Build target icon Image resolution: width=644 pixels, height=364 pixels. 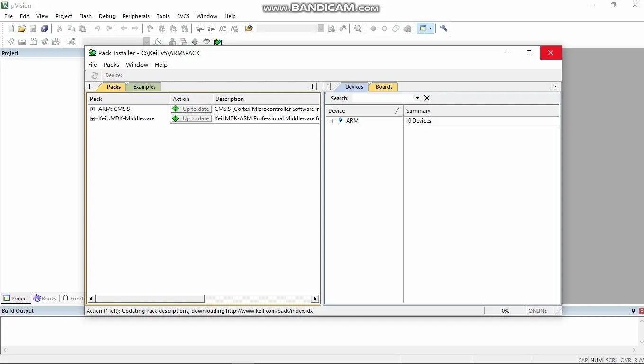pyautogui.click(x=22, y=42)
